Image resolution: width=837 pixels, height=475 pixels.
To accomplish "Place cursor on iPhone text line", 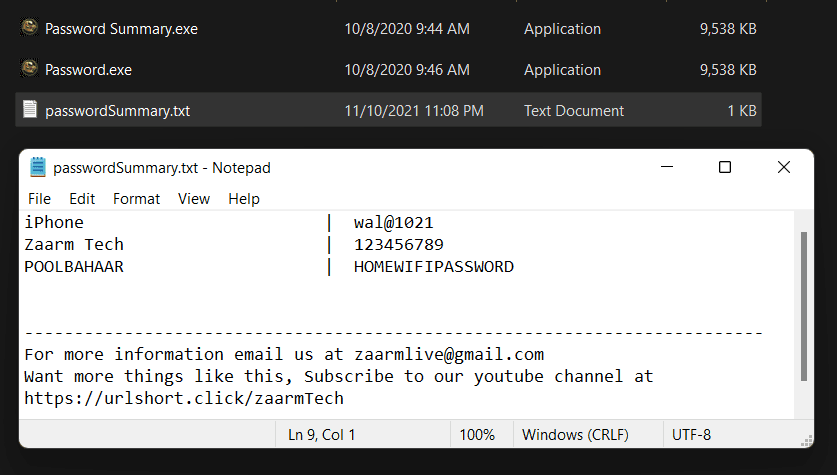I will pyautogui.click(x=54, y=223).
